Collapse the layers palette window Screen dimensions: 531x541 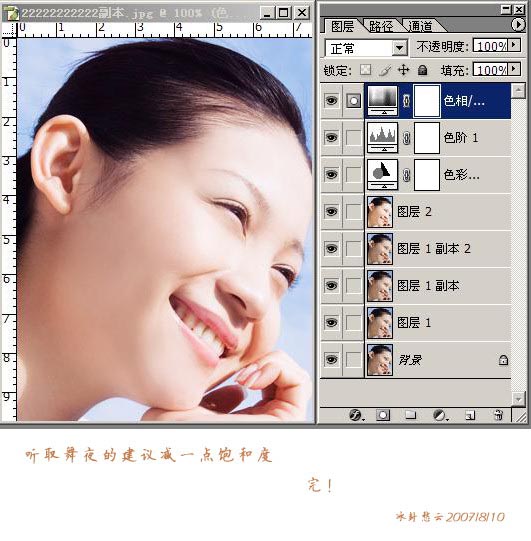coord(506,9)
